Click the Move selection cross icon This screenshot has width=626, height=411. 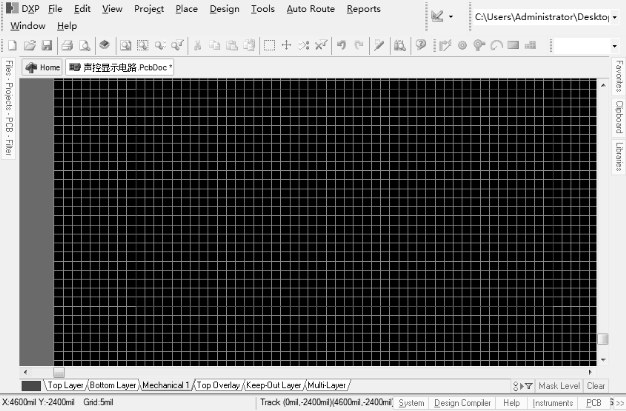coord(286,45)
